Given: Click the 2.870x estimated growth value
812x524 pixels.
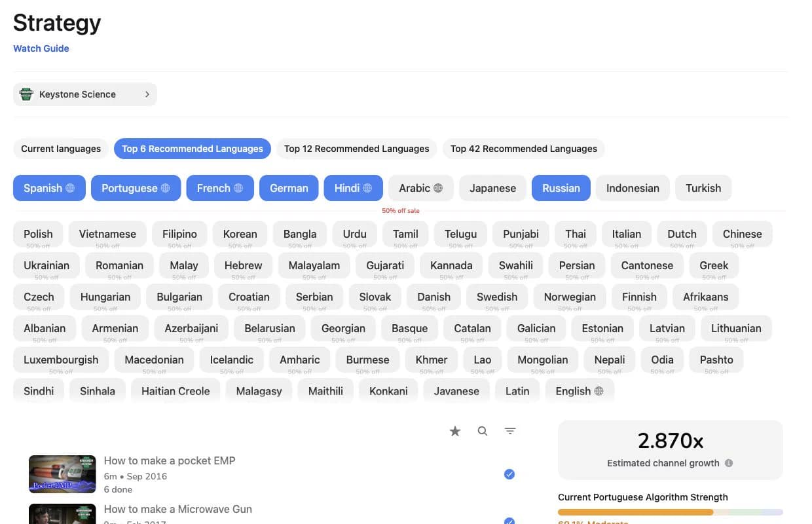Looking at the screenshot, I should 671,441.
